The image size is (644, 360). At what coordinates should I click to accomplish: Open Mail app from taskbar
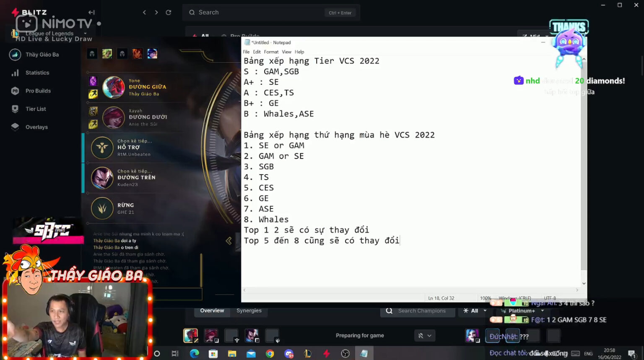[251, 354]
